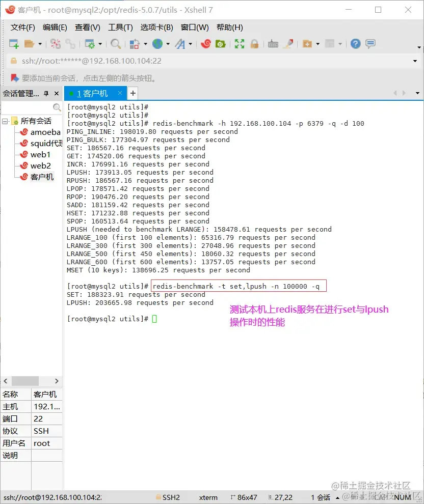Click the SSH2 status bar entry
Screen dimensions: 424x504
(168, 497)
